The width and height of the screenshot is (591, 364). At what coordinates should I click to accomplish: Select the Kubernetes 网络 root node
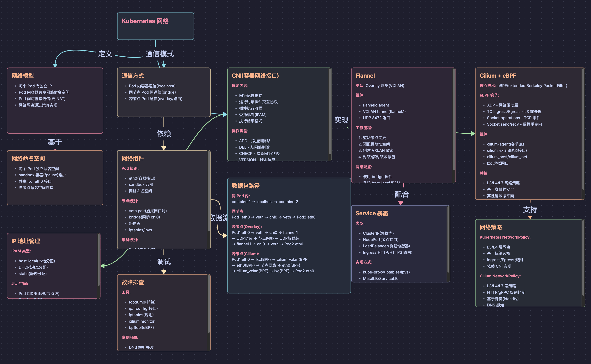pyautogui.click(x=155, y=26)
